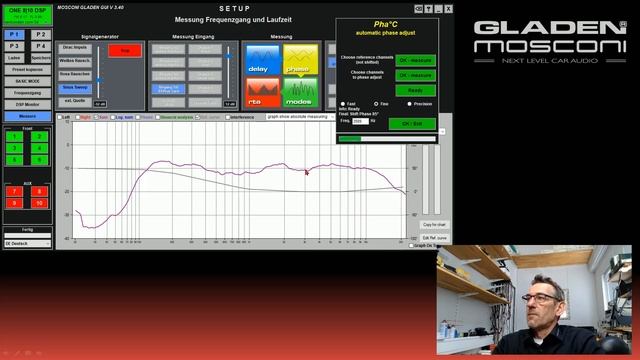The width and height of the screenshot is (640, 360).
Task: Select Dirac Impuls signal
Action: 75,48
